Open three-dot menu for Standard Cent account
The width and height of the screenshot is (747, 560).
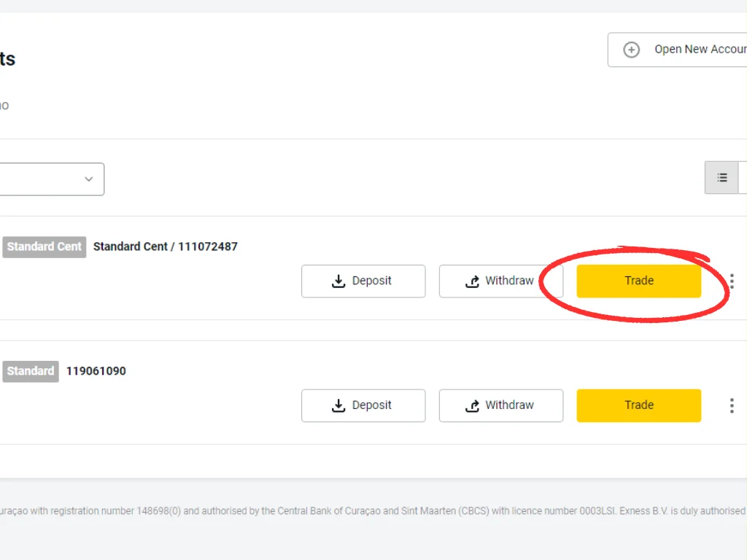click(732, 281)
